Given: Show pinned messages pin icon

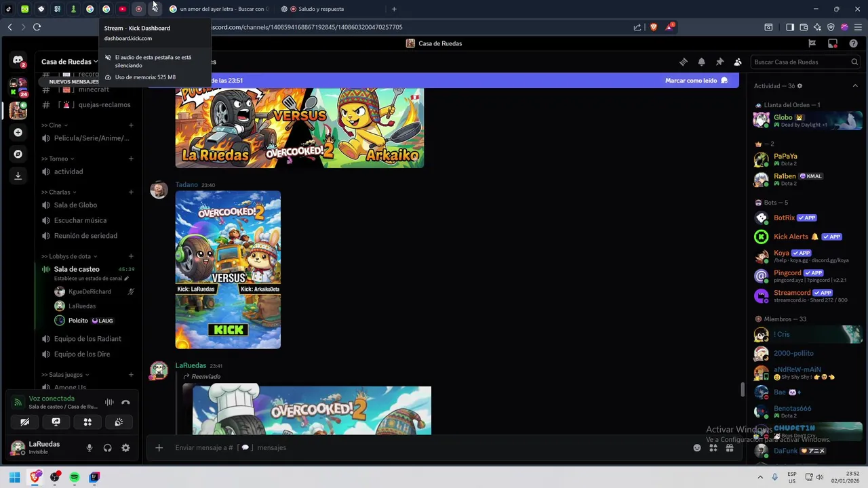Looking at the screenshot, I should click(720, 62).
